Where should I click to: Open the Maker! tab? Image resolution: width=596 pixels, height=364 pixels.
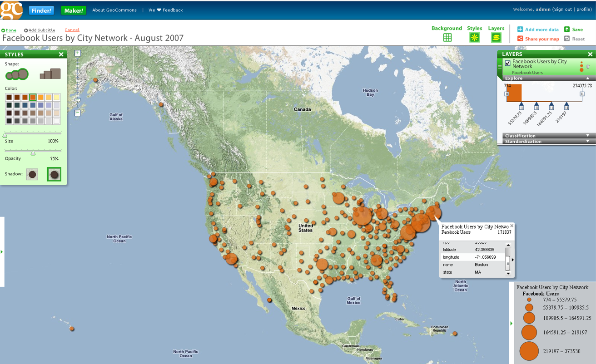tap(73, 10)
